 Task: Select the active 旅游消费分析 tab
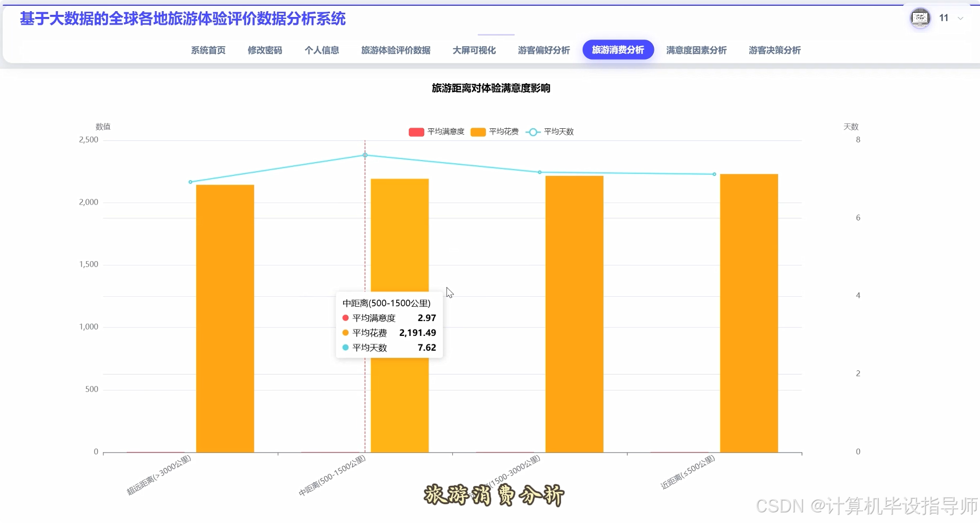click(618, 49)
